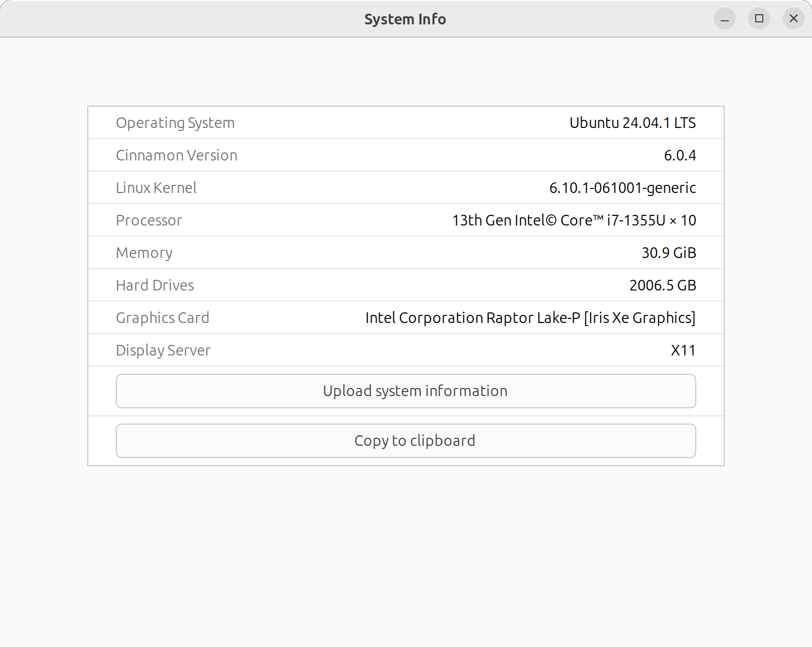Select the Ubuntu 24.04.1 LTS value
The image size is (812, 647).
632,123
